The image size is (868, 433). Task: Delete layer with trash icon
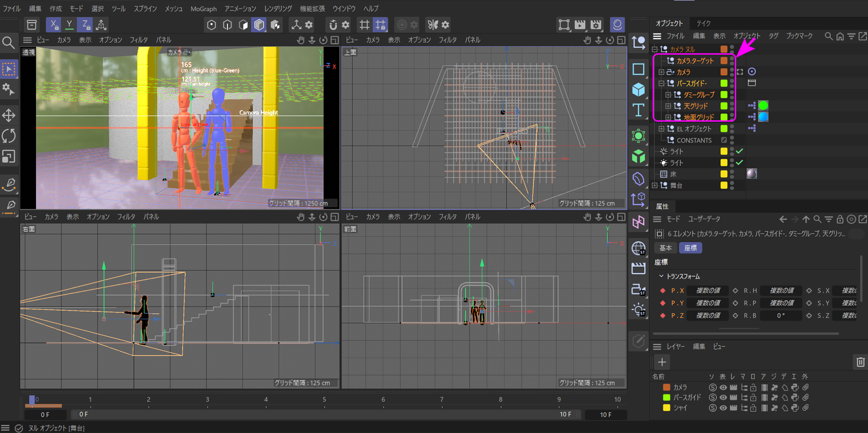pyautogui.click(x=860, y=362)
